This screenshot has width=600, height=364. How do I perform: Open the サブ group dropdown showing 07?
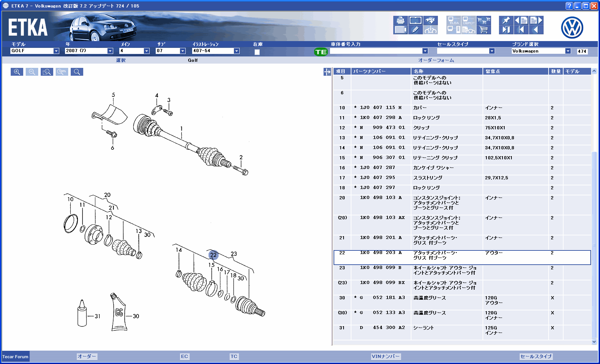click(x=182, y=51)
